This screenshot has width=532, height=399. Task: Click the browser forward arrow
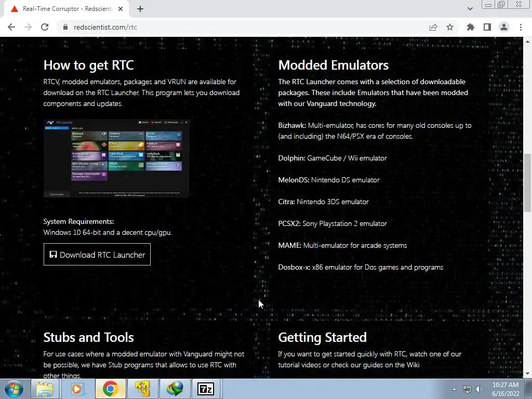click(x=28, y=27)
